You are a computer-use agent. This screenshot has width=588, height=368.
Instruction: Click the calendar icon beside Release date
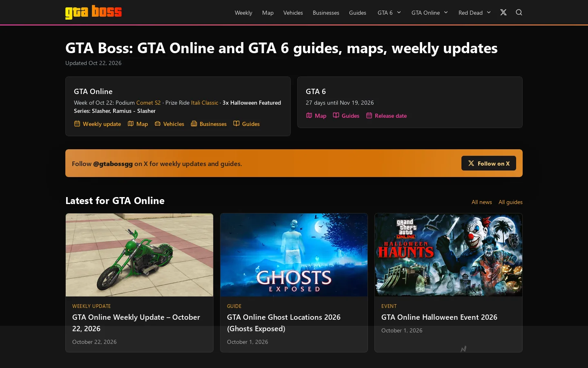pos(369,115)
